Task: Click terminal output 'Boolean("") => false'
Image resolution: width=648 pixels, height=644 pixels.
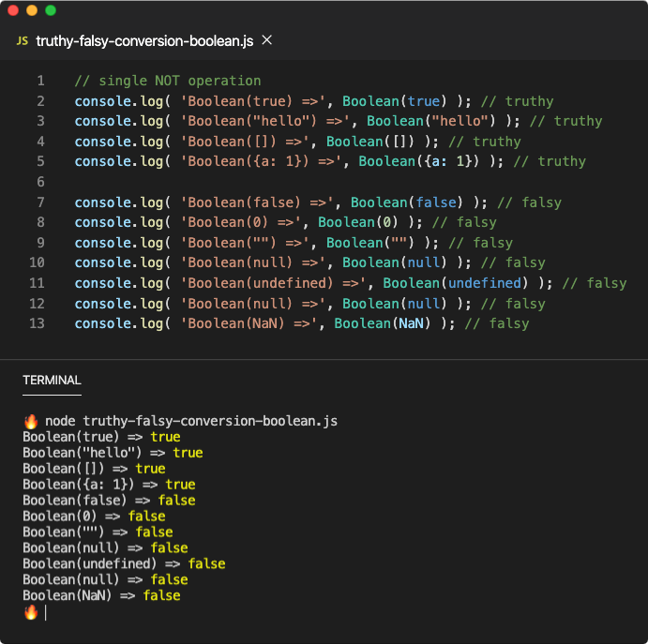Action: (98, 532)
